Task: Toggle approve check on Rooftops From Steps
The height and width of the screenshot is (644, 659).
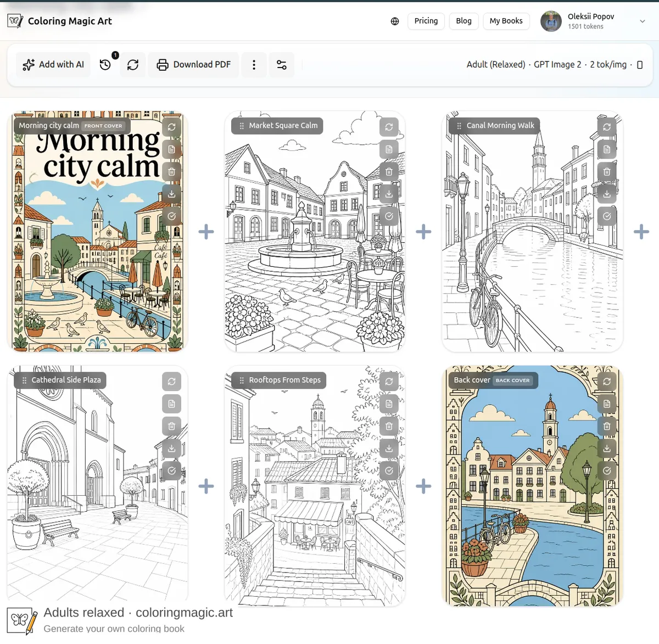Action: (389, 471)
